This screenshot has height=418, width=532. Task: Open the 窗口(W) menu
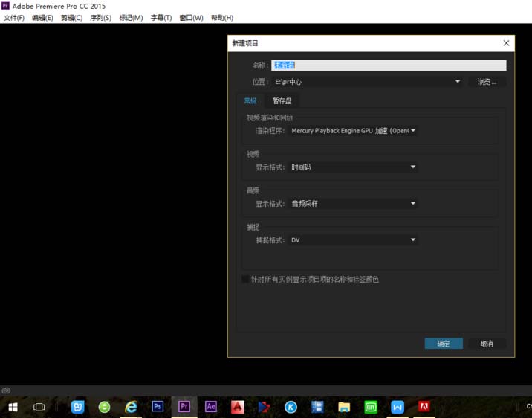pyautogui.click(x=191, y=18)
